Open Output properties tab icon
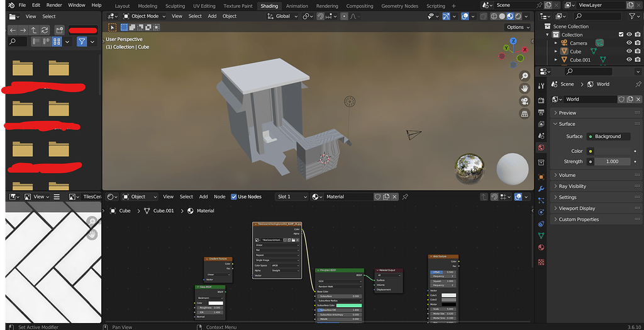Viewport: 644px width, 330px height. pyautogui.click(x=541, y=112)
